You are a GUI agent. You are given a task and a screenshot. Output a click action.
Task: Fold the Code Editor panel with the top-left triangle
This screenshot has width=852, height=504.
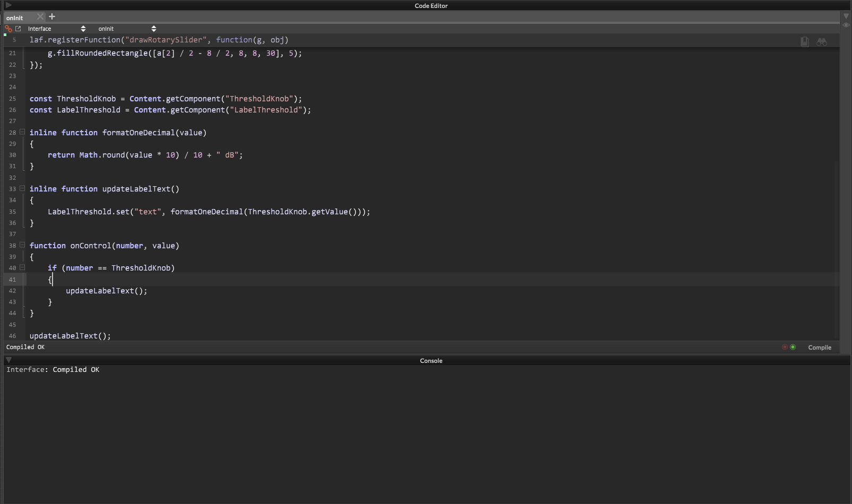click(x=8, y=5)
